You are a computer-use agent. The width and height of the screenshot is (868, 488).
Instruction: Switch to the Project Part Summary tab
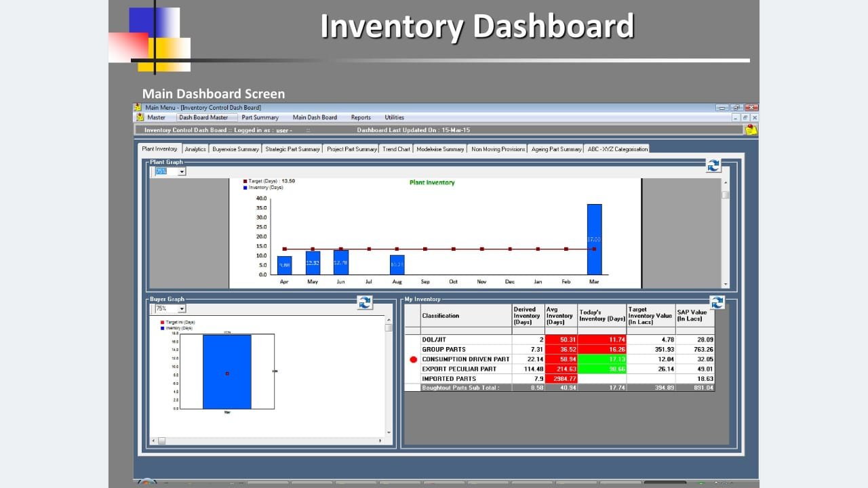351,149
